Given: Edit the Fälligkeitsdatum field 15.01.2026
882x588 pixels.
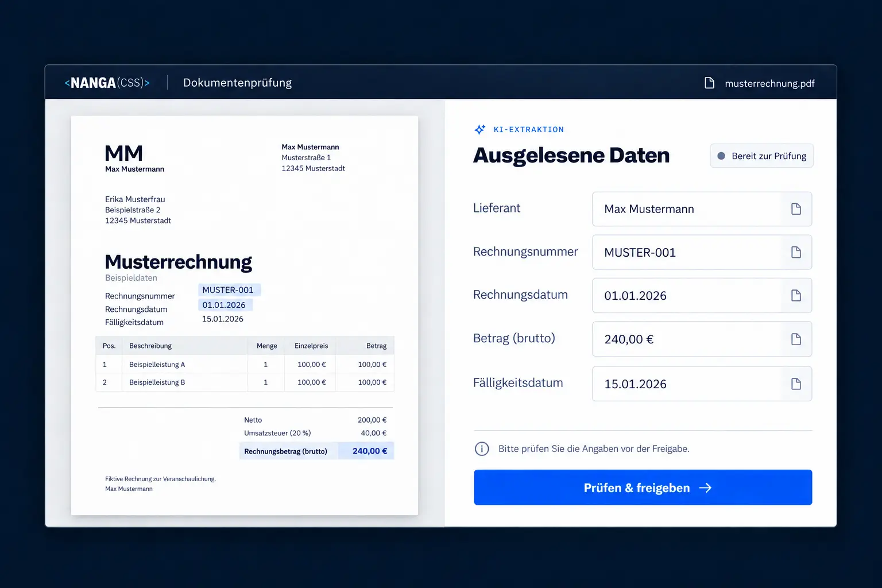Looking at the screenshot, I should click(702, 384).
